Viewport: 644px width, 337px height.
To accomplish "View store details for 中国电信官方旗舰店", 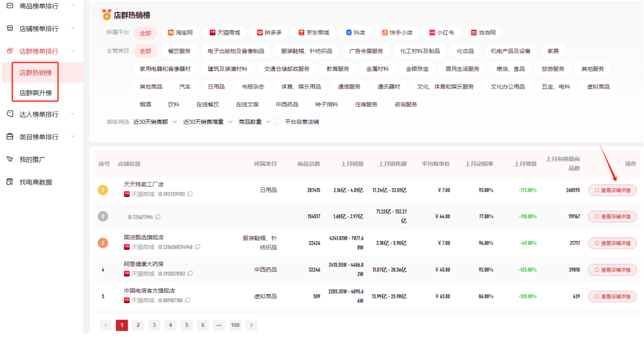I will (613, 297).
